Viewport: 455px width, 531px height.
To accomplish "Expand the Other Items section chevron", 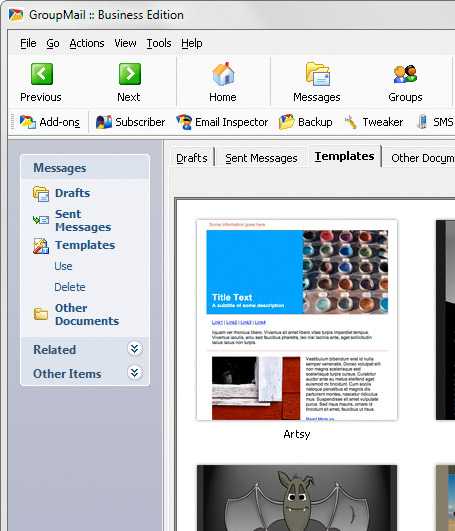I will click(135, 373).
